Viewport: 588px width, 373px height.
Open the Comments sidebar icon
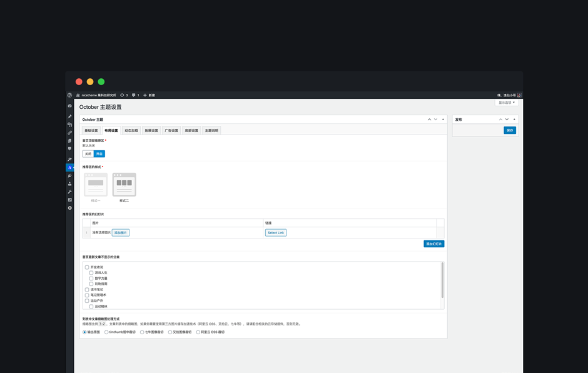[x=70, y=148]
